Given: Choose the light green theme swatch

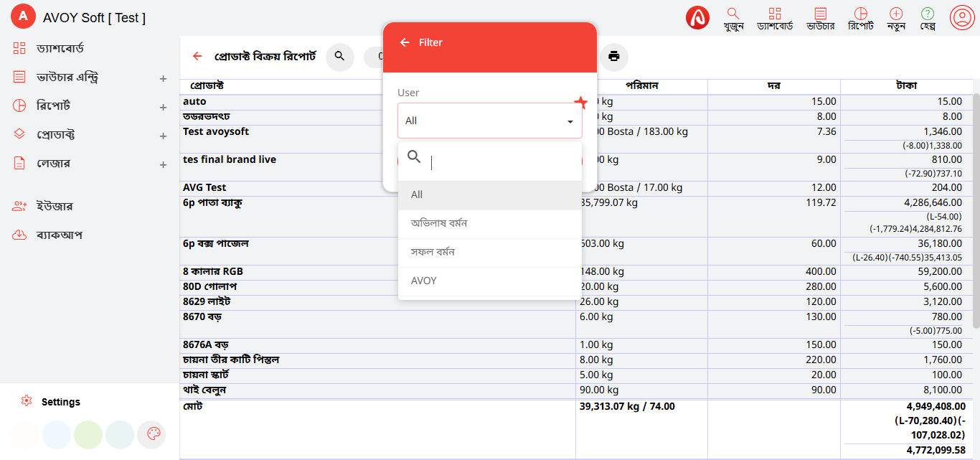Looking at the screenshot, I should (x=88, y=434).
